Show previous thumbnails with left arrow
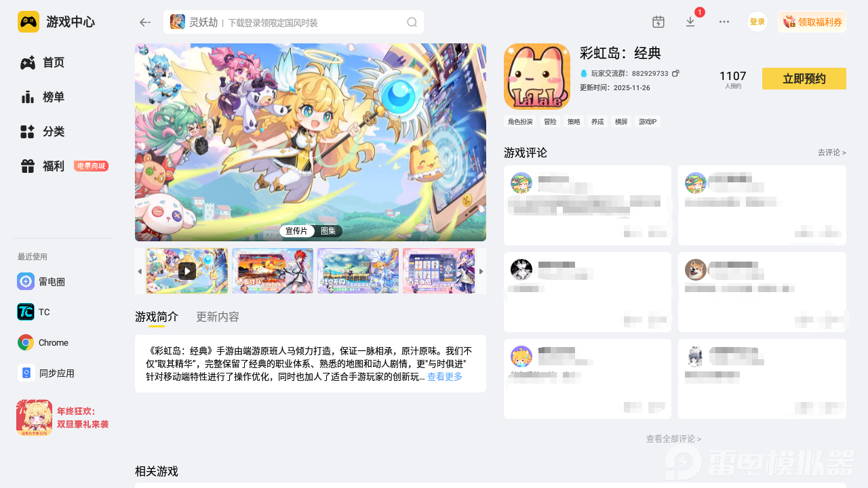Viewport: 868px width, 488px height. (140, 271)
